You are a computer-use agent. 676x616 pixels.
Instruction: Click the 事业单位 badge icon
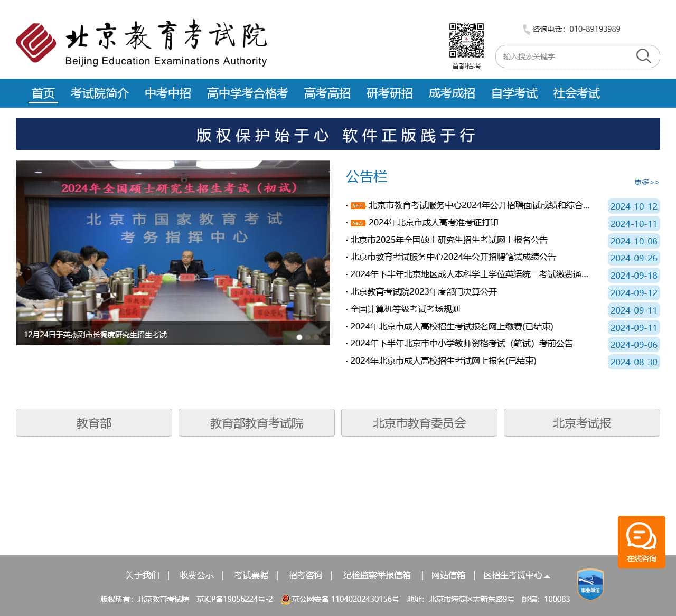pos(590,584)
